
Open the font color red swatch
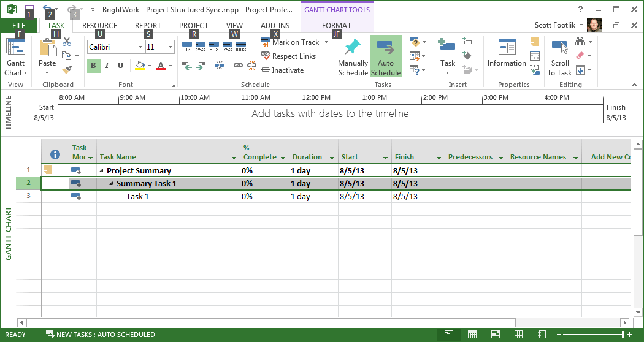pos(161,66)
